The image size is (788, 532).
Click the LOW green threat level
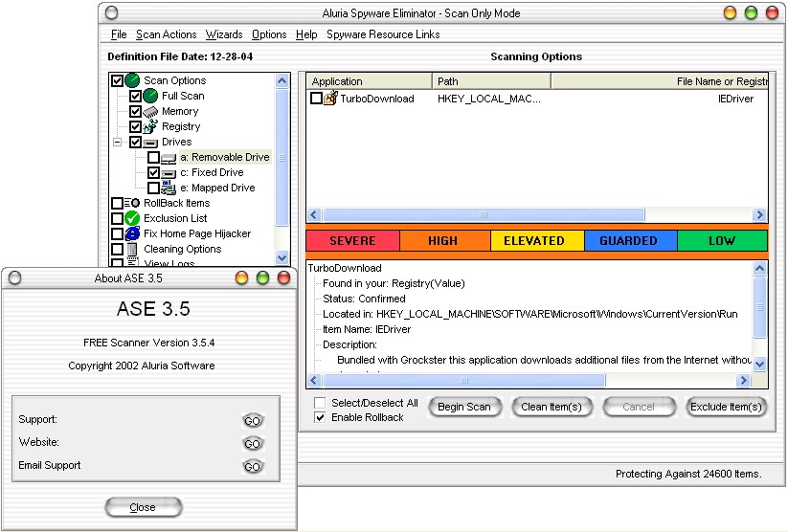click(x=722, y=240)
